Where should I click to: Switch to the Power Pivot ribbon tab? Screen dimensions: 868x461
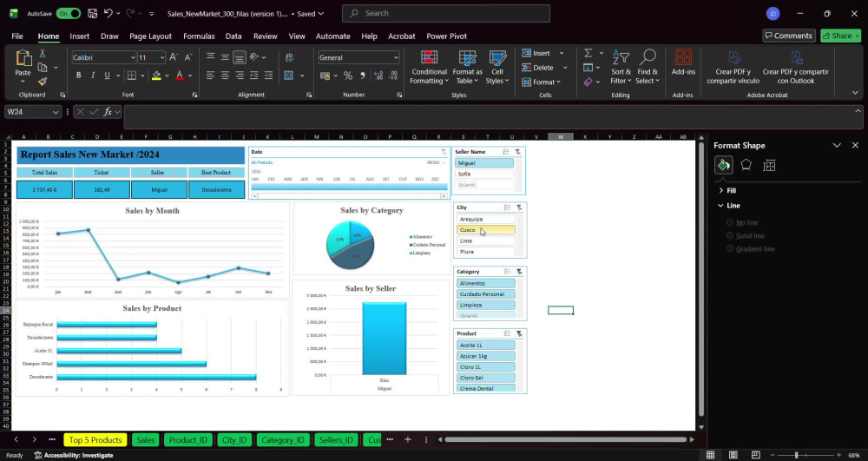[x=446, y=36]
